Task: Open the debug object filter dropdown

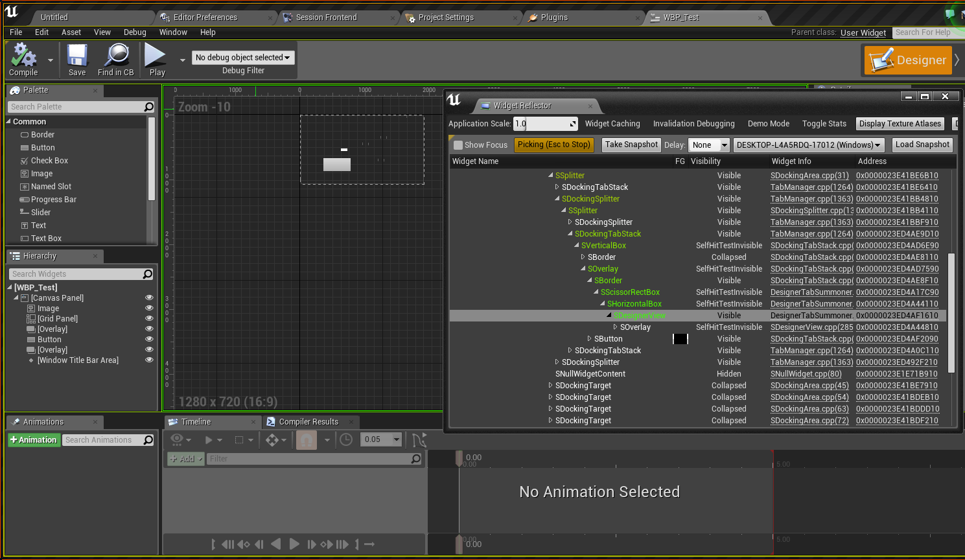Action: pyautogui.click(x=243, y=58)
